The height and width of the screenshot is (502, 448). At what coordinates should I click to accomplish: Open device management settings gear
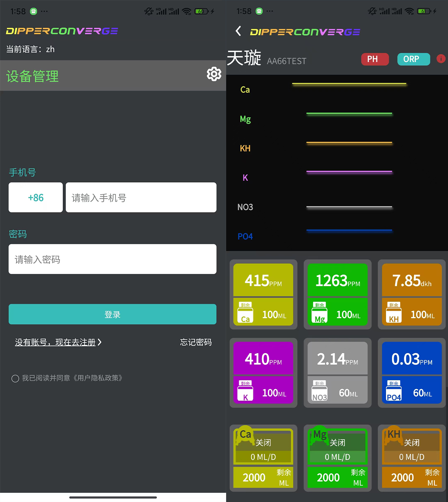coord(214,74)
